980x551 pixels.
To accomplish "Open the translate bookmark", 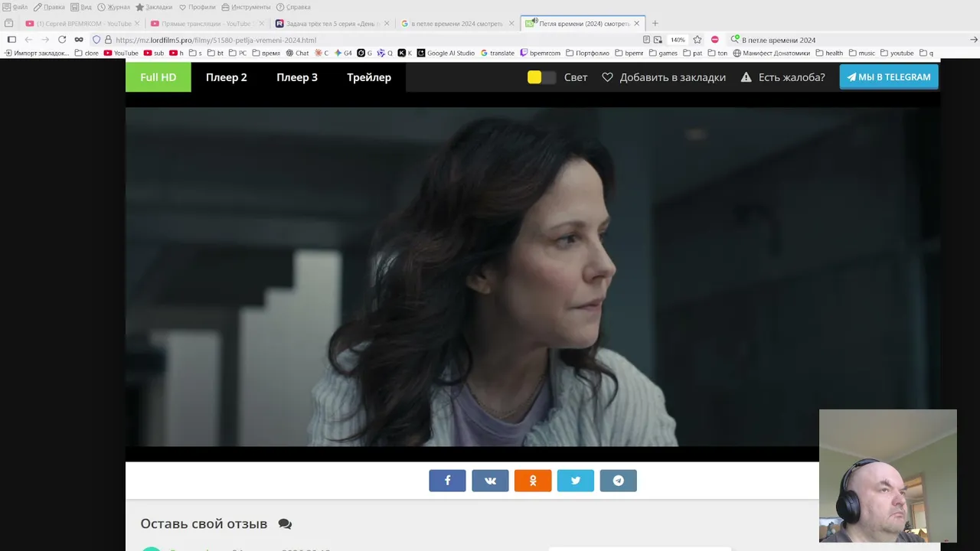I will (498, 53).
